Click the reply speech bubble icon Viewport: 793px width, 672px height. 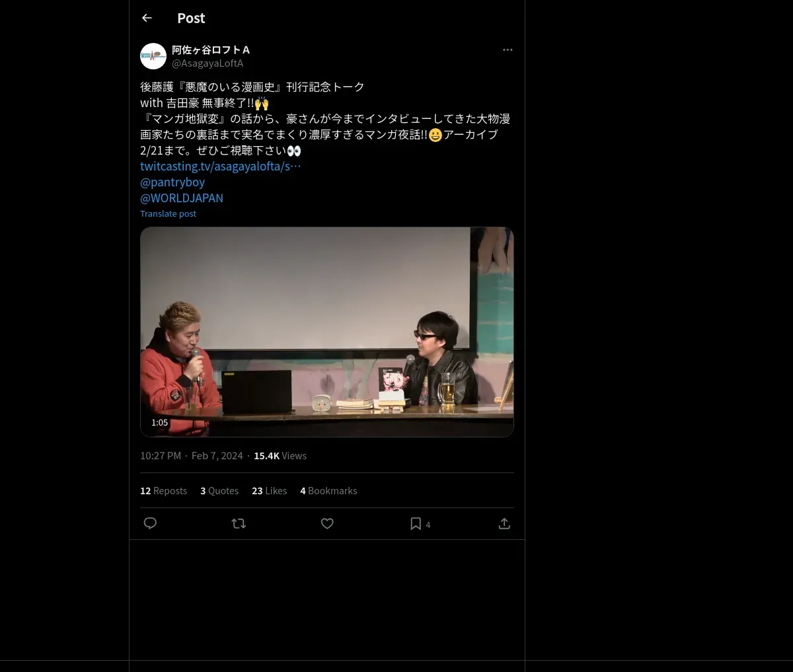[x=150, y=523]
